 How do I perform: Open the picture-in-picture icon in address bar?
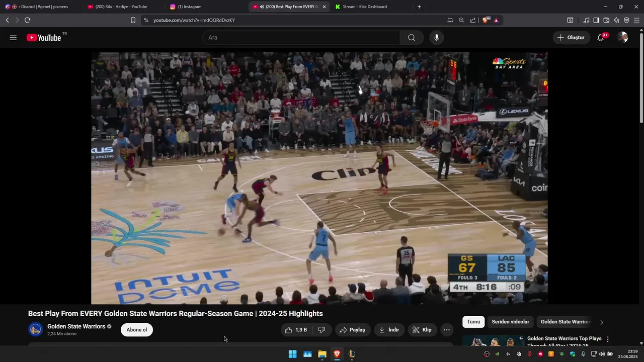point(450,20)
